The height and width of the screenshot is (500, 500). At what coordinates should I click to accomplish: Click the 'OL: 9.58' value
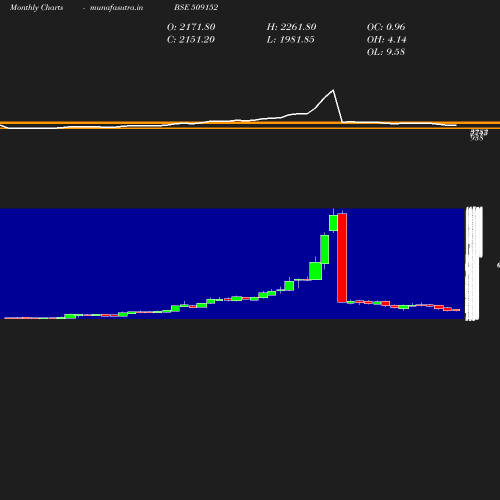pos(386,52)
